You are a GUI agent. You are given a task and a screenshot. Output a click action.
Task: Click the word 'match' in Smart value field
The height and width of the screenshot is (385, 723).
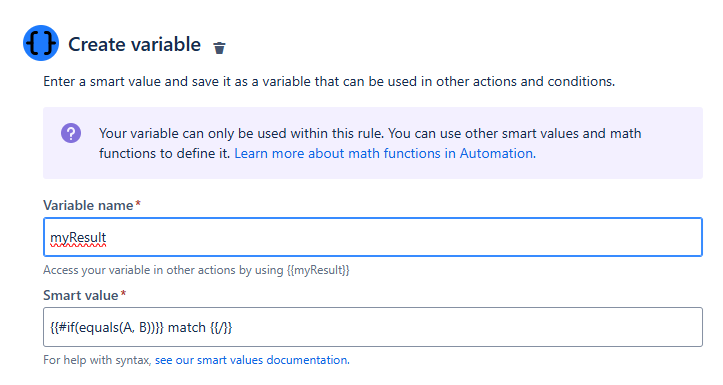click(x=187, y=327)
